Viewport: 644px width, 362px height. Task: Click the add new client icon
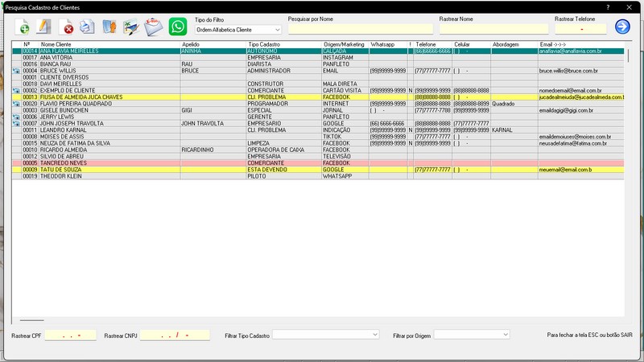23,27
